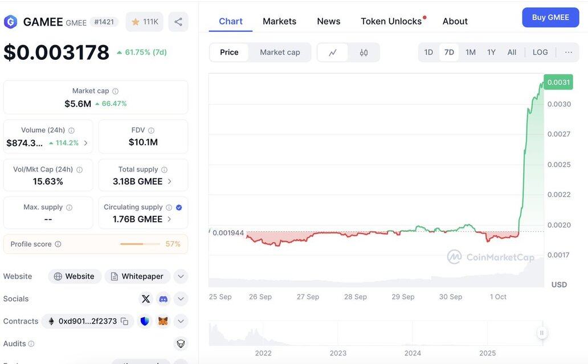Select the Price chart toggle
588x364 pixels.
229,52
